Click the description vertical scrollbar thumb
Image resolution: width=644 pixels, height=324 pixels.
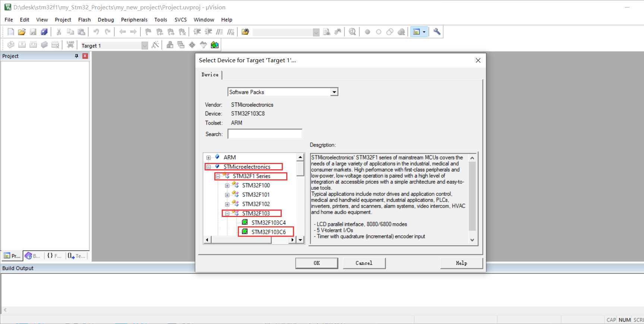[x=472, y=196]
